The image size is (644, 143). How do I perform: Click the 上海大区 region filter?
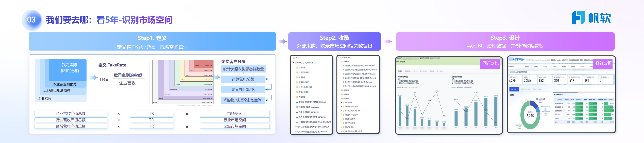pos(527,67)
